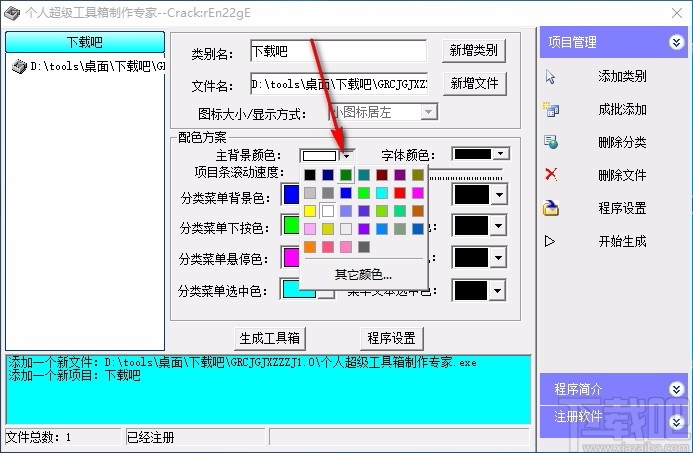Click the 程序设置 folder icon in the sidebar

click(551, 207)
